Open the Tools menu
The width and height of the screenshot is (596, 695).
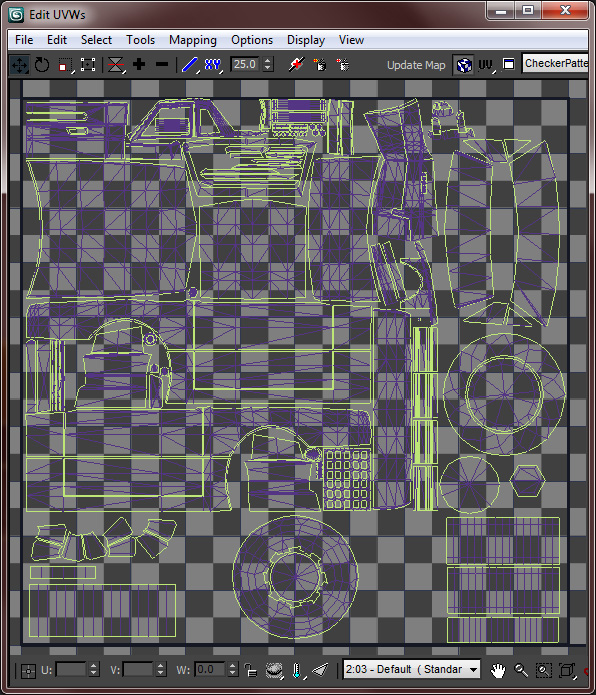pos(140,40)
